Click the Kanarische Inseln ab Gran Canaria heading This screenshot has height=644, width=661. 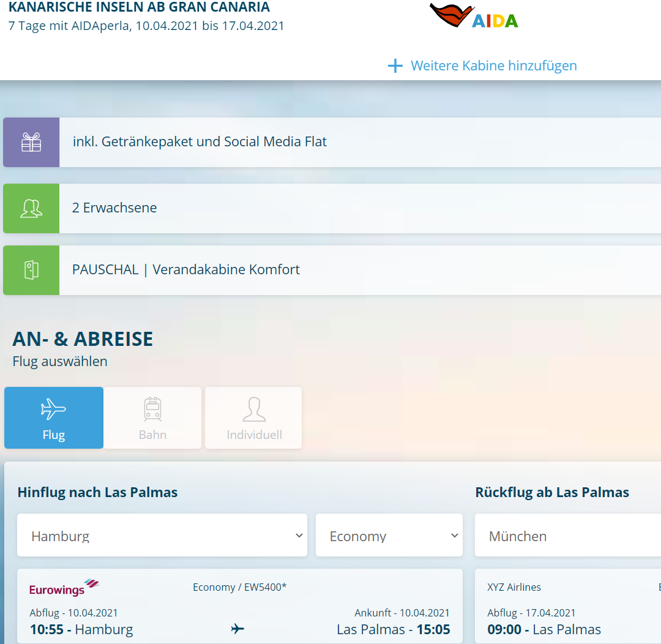(139, 8)
